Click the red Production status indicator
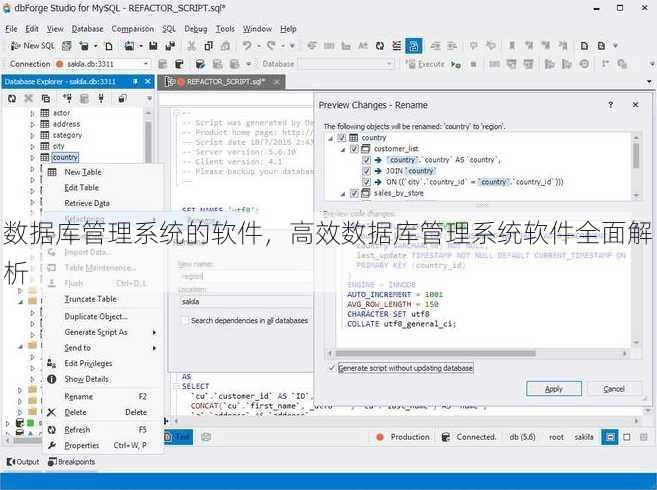Screen dimensions: 657x490 coord(380,437)
